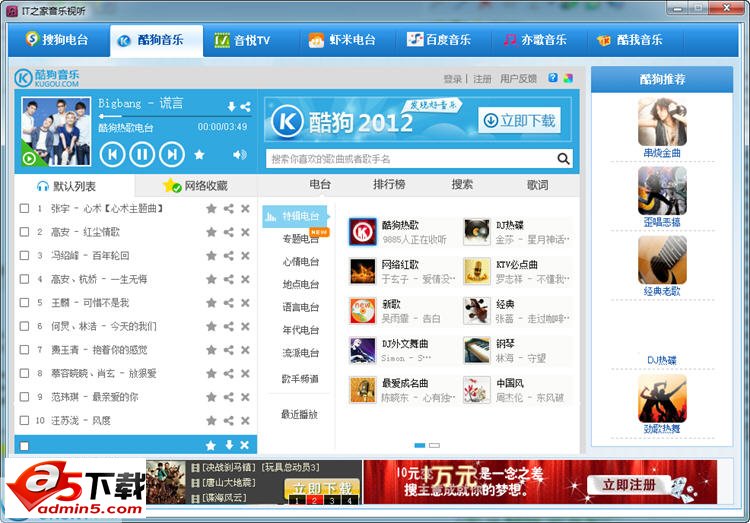
Task: Open 经典 violin station icon
Action: (x=477, y=311)
